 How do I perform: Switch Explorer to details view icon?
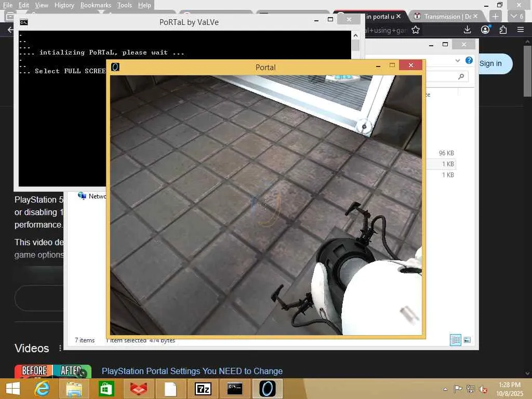(455, 340)
